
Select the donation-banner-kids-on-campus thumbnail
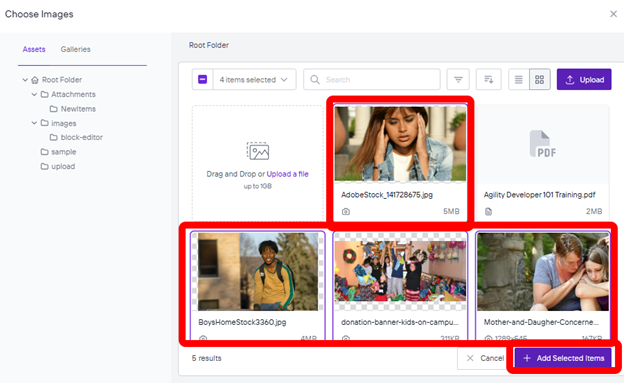(x=400, y=272)
